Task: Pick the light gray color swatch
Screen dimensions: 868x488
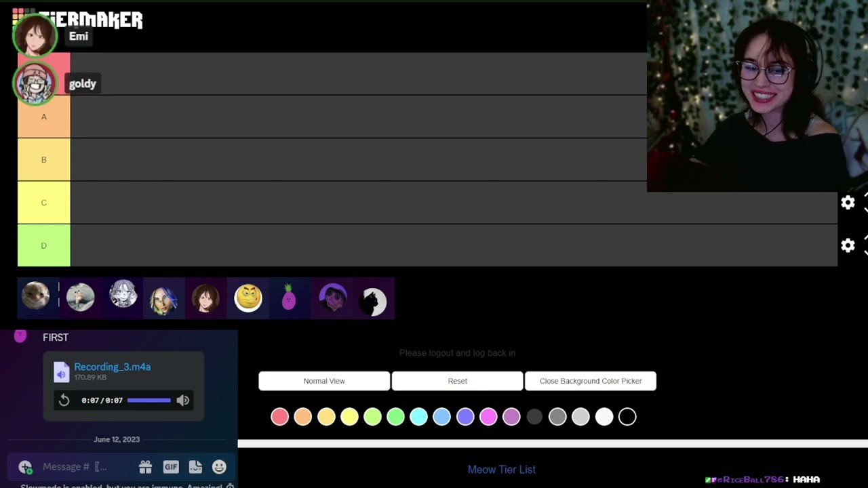Action: 580,417
